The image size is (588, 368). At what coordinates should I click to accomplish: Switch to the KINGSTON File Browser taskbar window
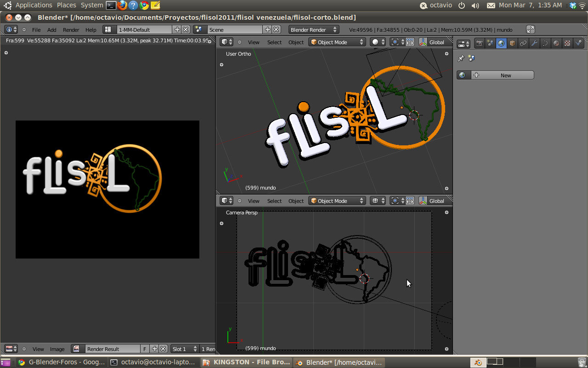pyautogui.click(x=246, y=362)
